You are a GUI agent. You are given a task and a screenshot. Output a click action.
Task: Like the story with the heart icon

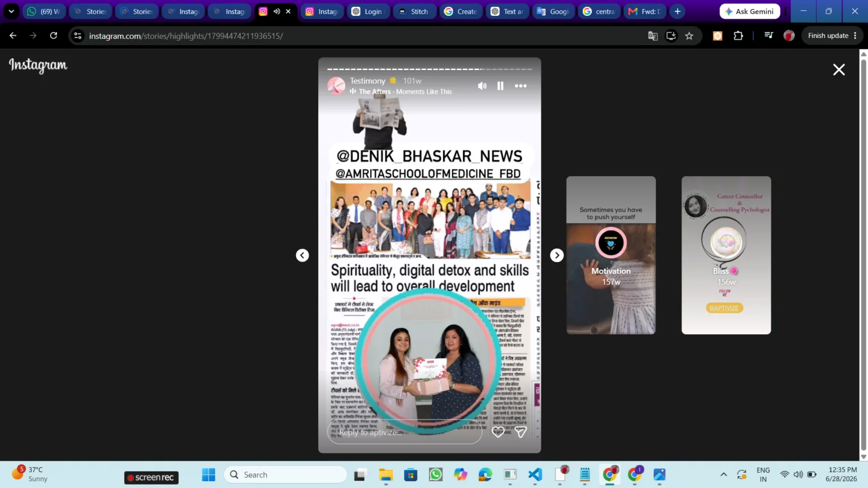(498, 432)
